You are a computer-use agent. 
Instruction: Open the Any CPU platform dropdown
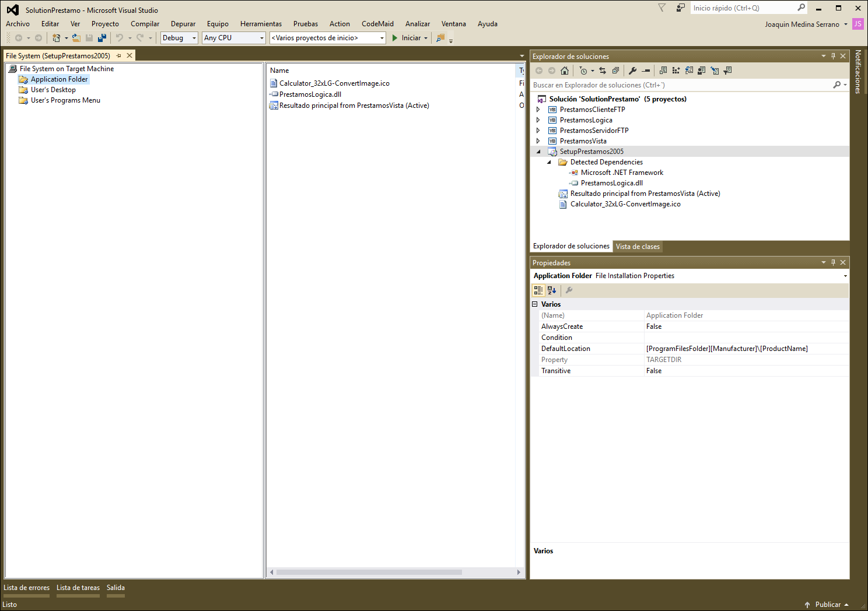pos(262,38)
